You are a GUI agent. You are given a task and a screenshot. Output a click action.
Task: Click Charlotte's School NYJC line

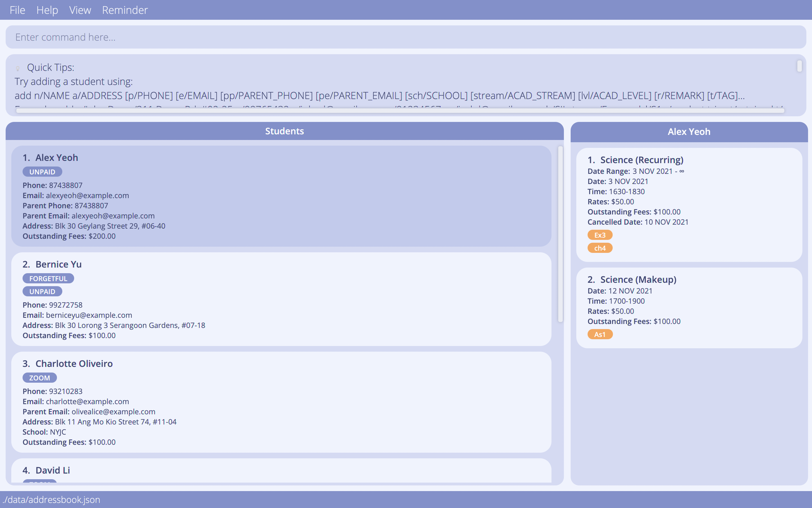pos(44,432)
